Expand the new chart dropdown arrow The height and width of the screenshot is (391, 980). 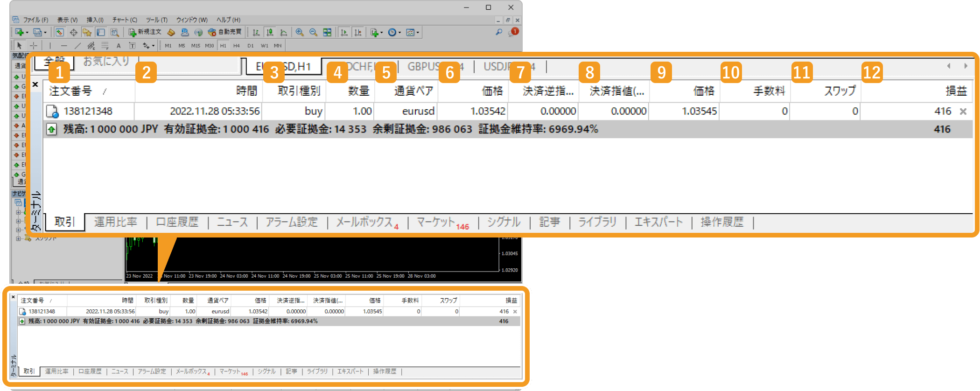(27, 33)
